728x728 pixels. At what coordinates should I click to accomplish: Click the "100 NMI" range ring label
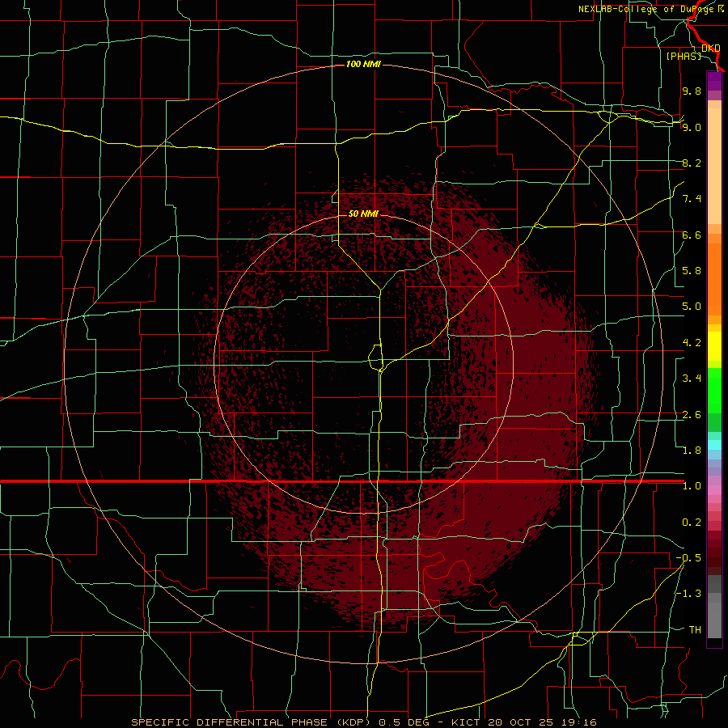(x=363, y=64)
